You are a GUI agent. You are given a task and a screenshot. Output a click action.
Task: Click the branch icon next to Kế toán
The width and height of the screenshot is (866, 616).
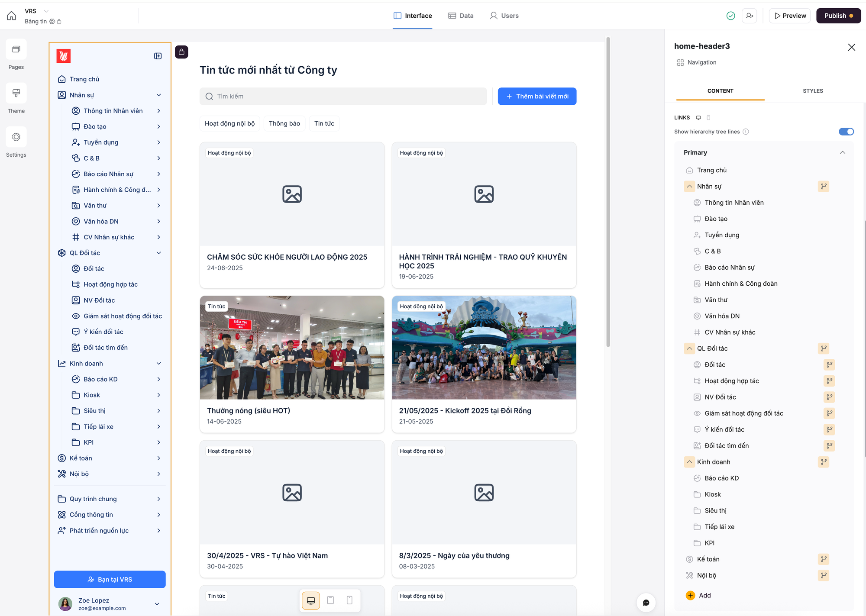824,559
